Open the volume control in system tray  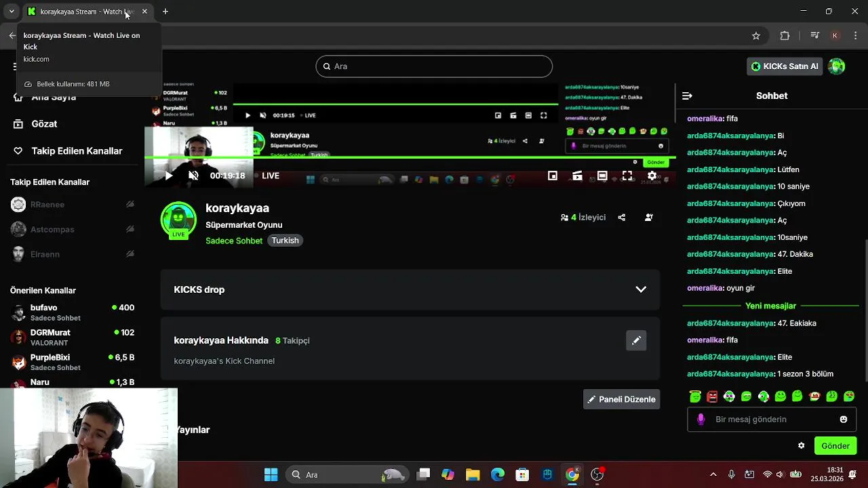pos(780,474)
